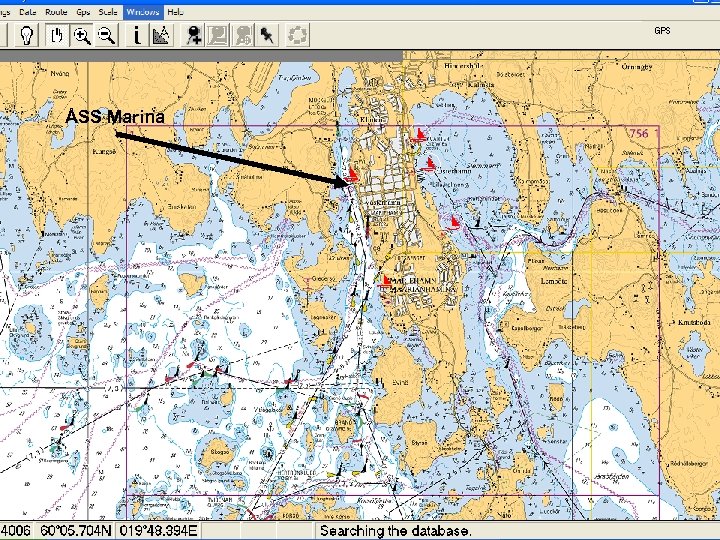Click the Mariehamn town label on chart
This screenshot has height=540, width=720.
pyautogui.click(x=415, y=280)
